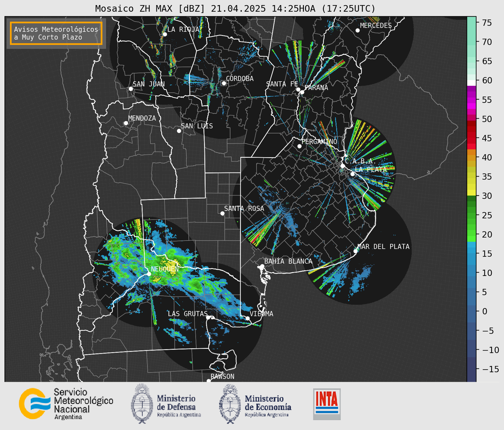Select the SAN LUIS city label
Image resolution: width=504 pixels, height=430 pixels.
(x=197, y=126)
